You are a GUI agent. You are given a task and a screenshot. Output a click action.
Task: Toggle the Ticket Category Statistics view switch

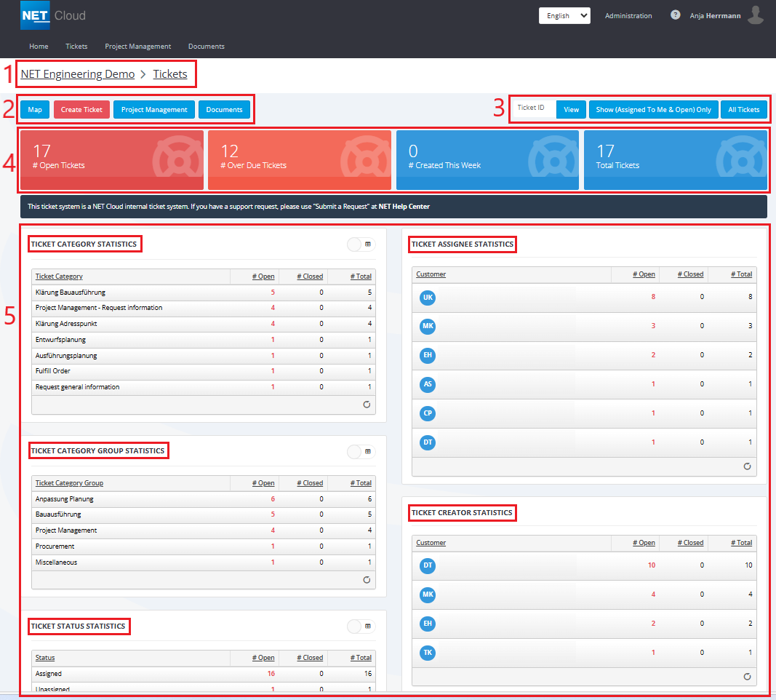click(x=361, y=245)
